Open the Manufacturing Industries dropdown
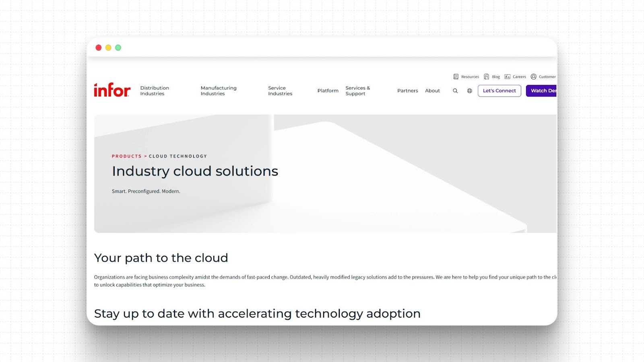 pos(219,90)
